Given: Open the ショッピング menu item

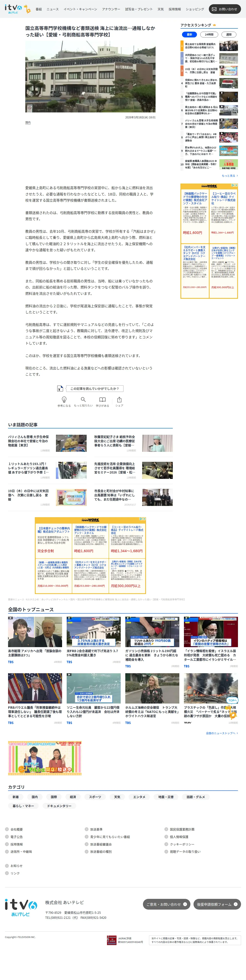Looking at the screenshot, I should [x=195, y=9].
